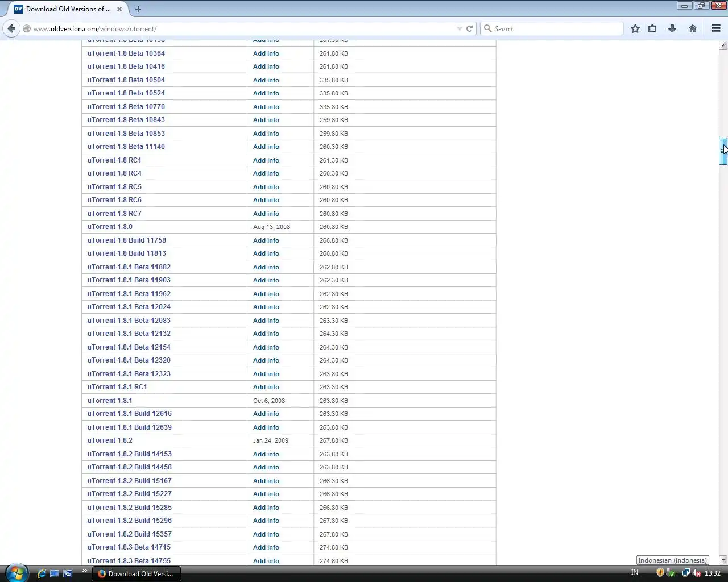Open uTorrent 1.8 Beta 11140 link
728x582 pixels.
click(126, 147)
